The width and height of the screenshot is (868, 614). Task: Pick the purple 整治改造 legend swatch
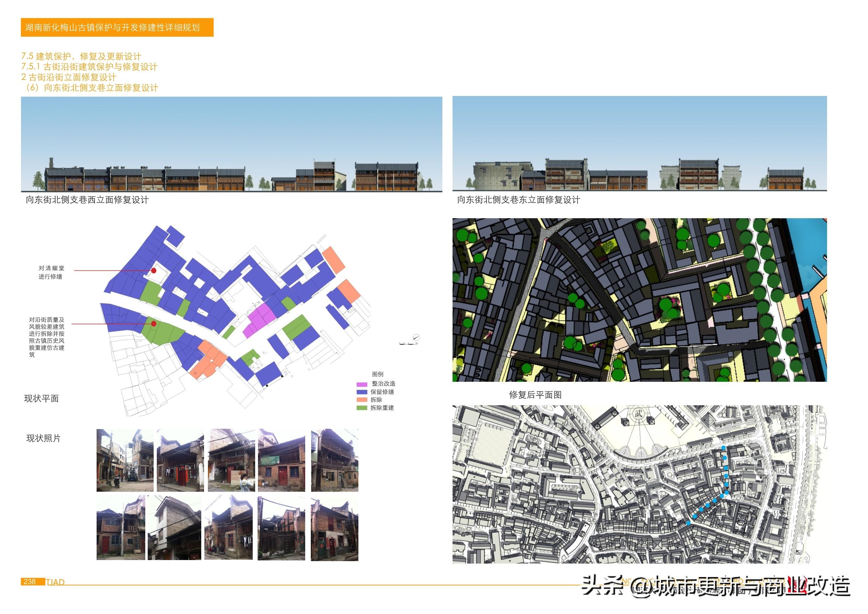click(x=362, y=384)
